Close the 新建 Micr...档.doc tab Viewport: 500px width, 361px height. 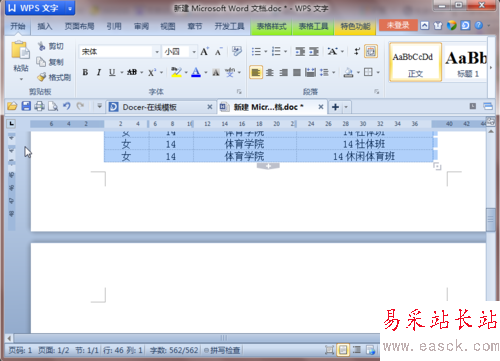pyautogui.click(x=321, y=107)
